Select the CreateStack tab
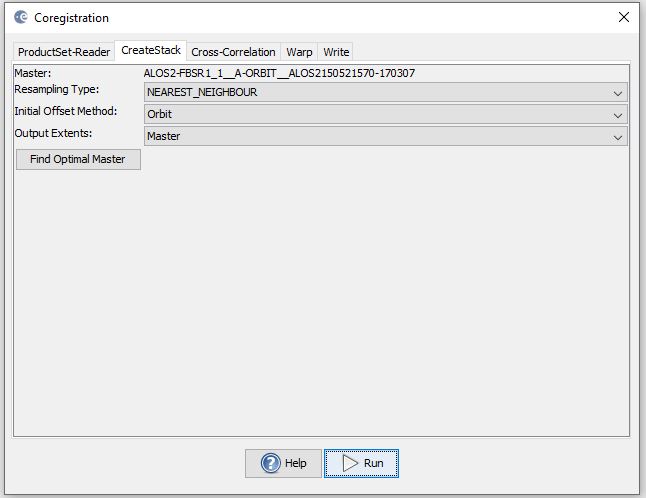646x498 pixels. 151,51
